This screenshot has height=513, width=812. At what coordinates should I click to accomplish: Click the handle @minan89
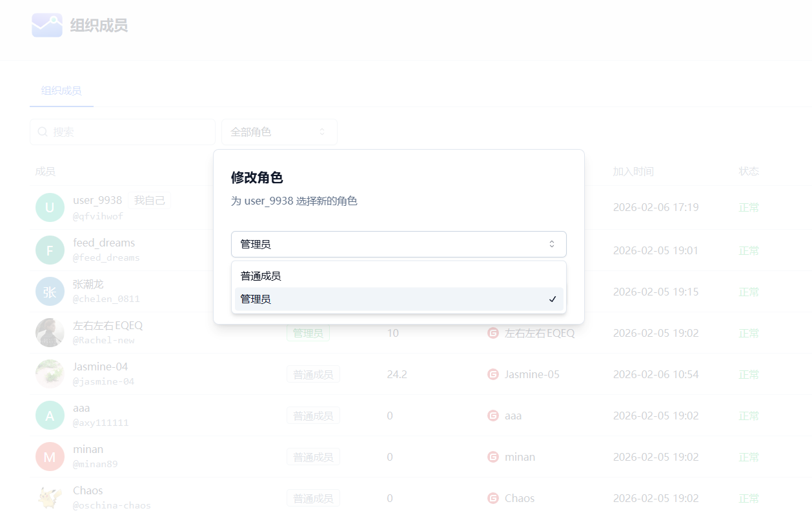(95, 464)
